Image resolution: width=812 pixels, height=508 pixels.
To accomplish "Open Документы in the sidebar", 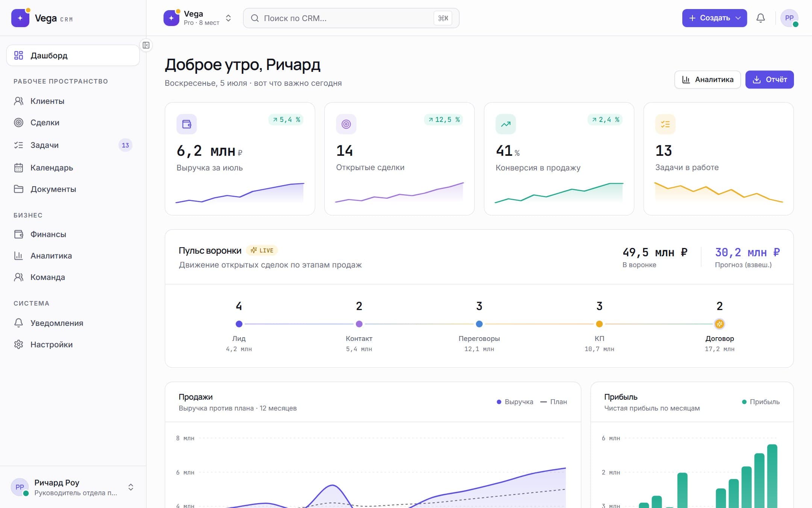I will (x=73, y=189).
